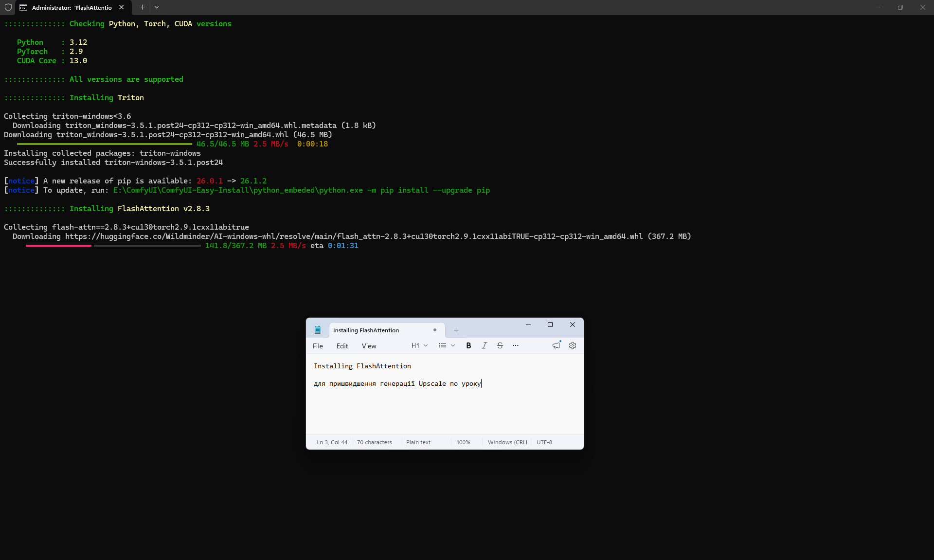Click the Python version 3.12 line
The width and height of the screenshot is (934, 560).
pos(52,42)
